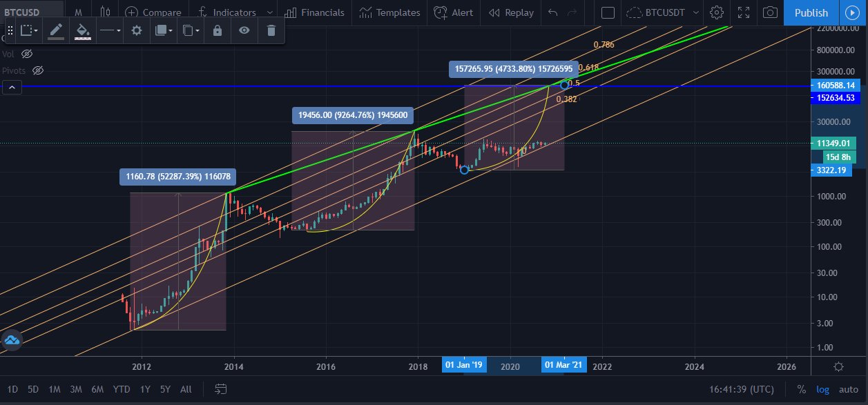
Task: Click the go-to-date calendar icon
Action: [220, 389]
